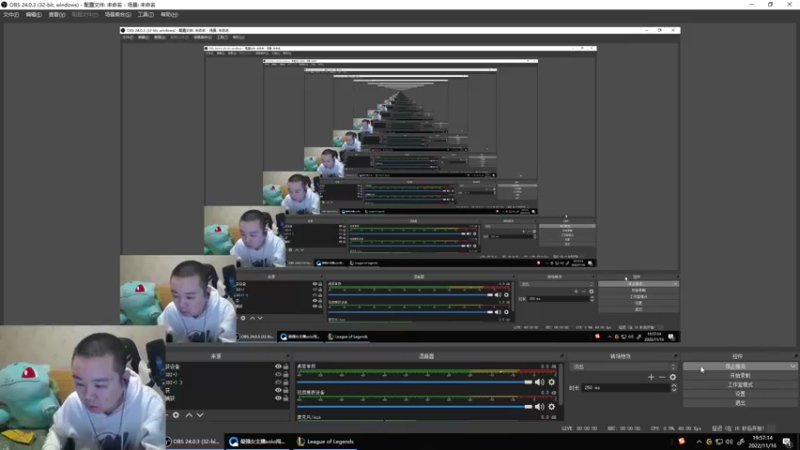
Task: Mute the desktop audio channel speaker
Action: 539,382
